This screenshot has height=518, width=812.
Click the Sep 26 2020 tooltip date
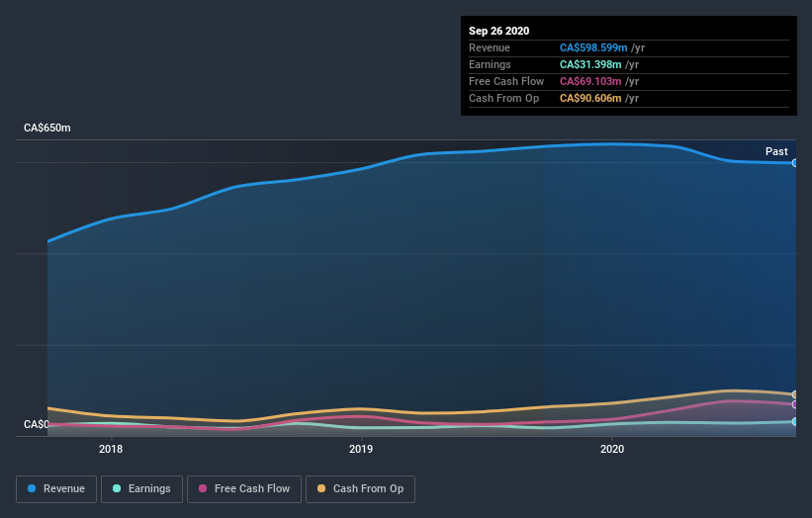[x=498, y=31]
